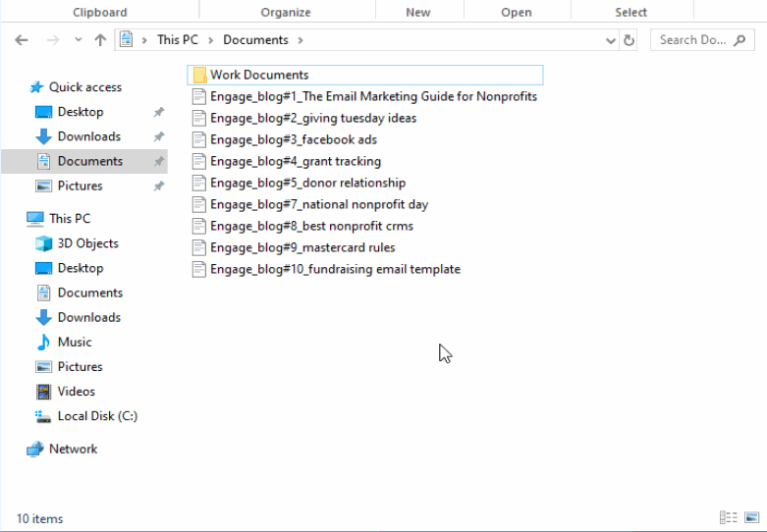The height and width of the screenshot is (532, 767).
Task: Open the Work Documents folder
Action: pos(258,75)
